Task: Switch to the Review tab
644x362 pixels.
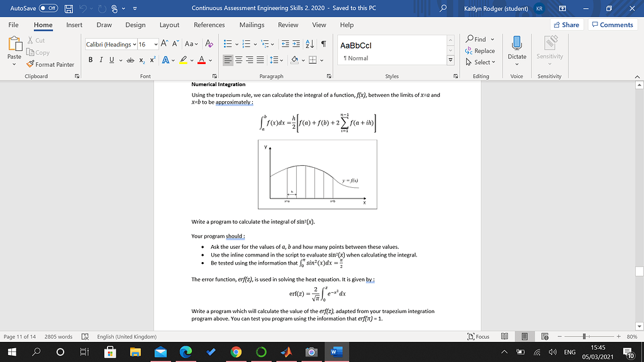Action: [288, 25]
